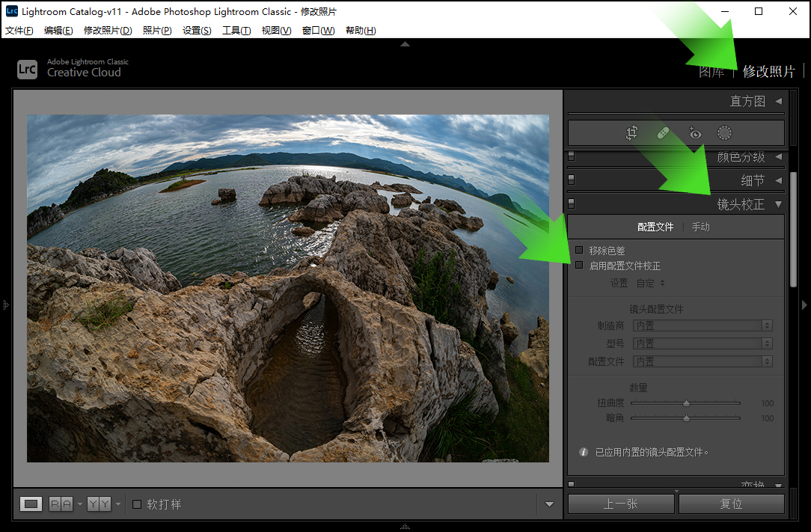Select the Crop Overlay tool
This screenshot has height=532, width=811.
[x=632, y=133]
